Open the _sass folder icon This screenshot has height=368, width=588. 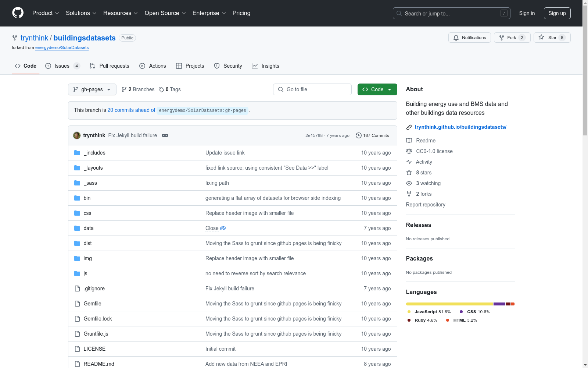click(77, 183)
